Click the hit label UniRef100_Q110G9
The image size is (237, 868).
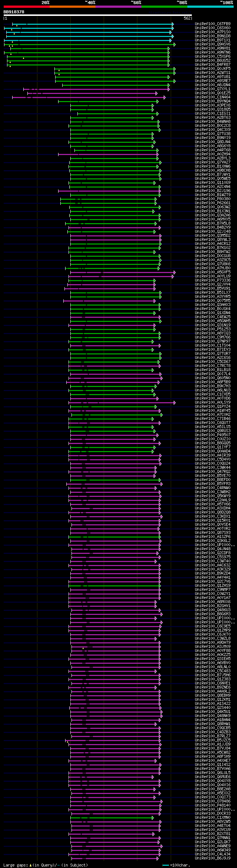point(213,183)
